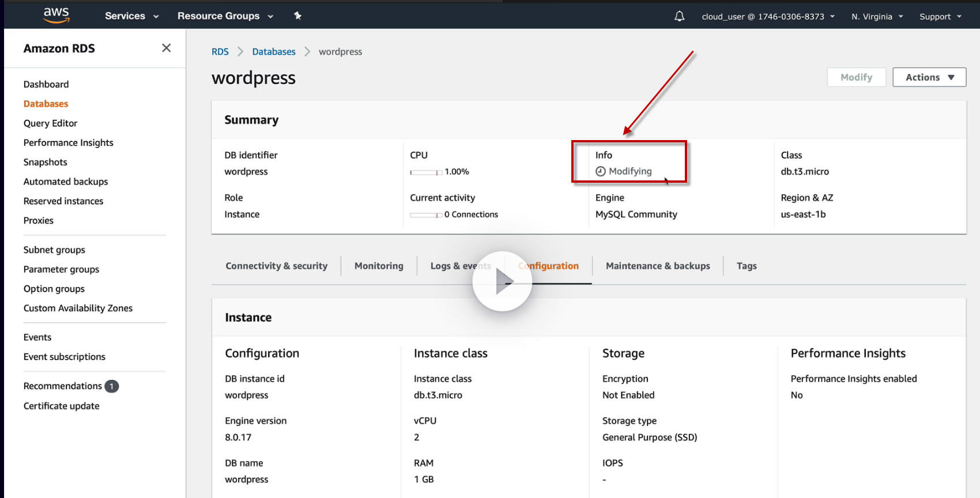The height and width of the screenshot is (498, 980).
Task: Expand the Services dropdown menu
Action: point(131,16)
